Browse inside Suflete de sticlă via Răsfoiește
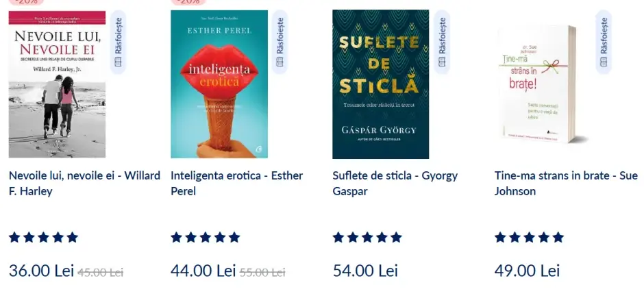The width and height of the screenshot is (644, 298). click(x=441, y=42)
